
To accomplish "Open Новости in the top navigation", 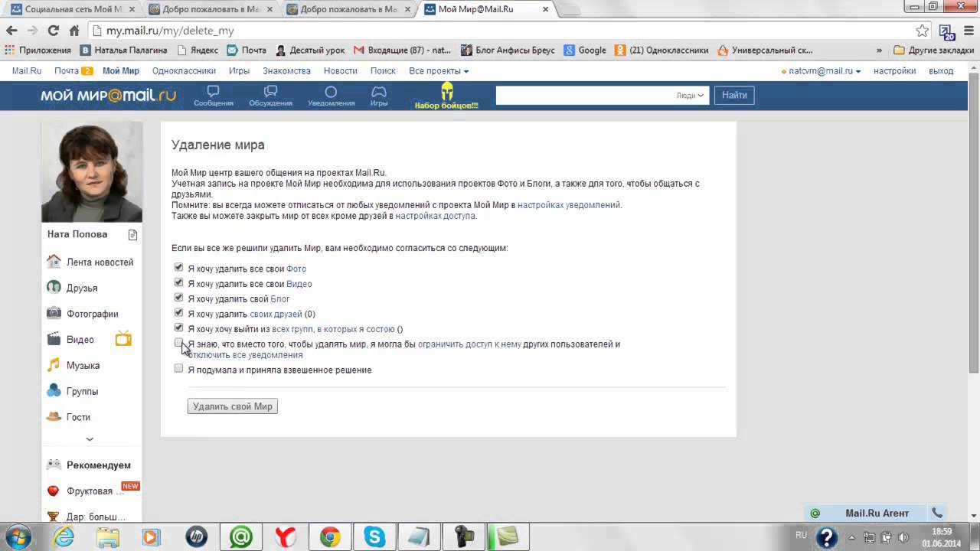I will (340, 71).
